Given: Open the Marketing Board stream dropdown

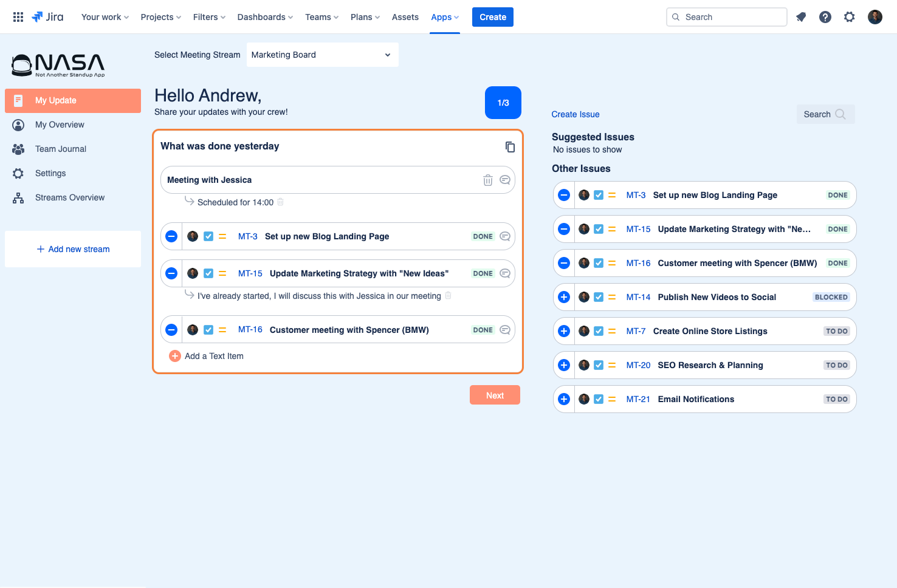Looking at the screenshot, I should tap(323, 55).
